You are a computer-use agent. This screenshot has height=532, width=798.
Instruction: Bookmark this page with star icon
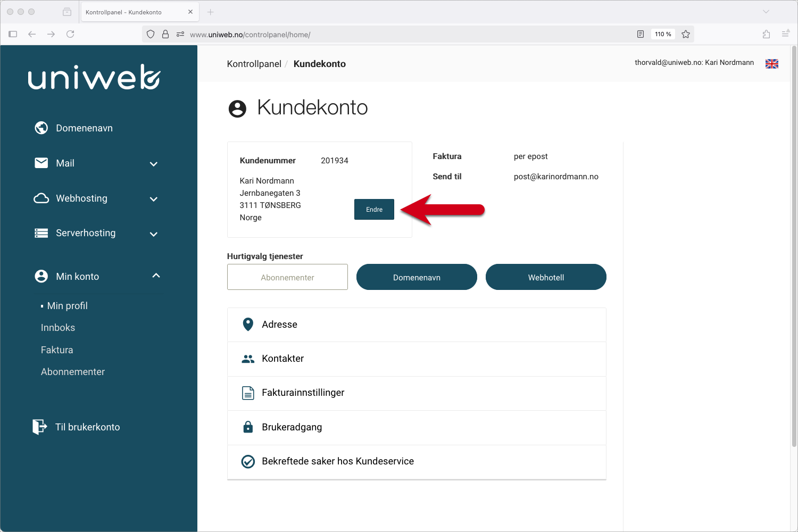686,34
